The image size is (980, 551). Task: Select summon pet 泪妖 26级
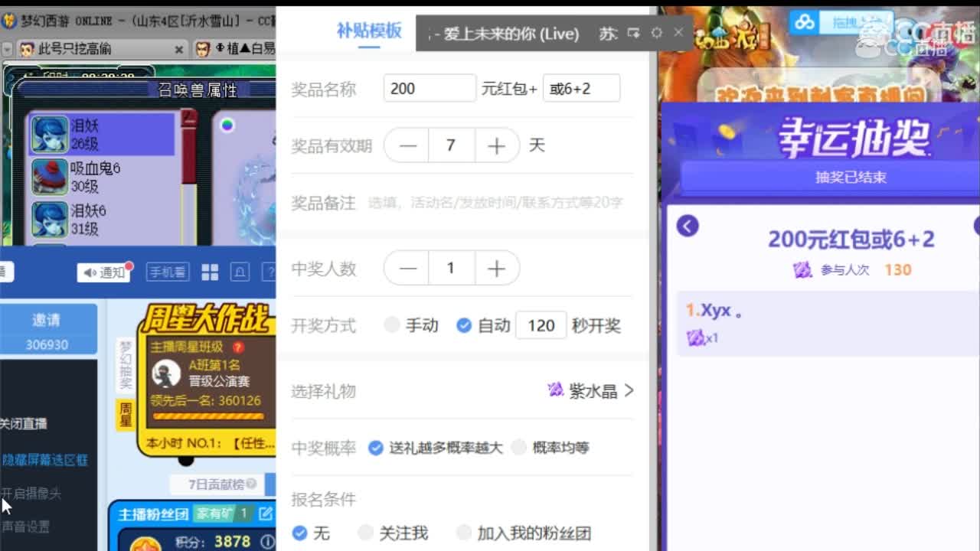point(102,133)
